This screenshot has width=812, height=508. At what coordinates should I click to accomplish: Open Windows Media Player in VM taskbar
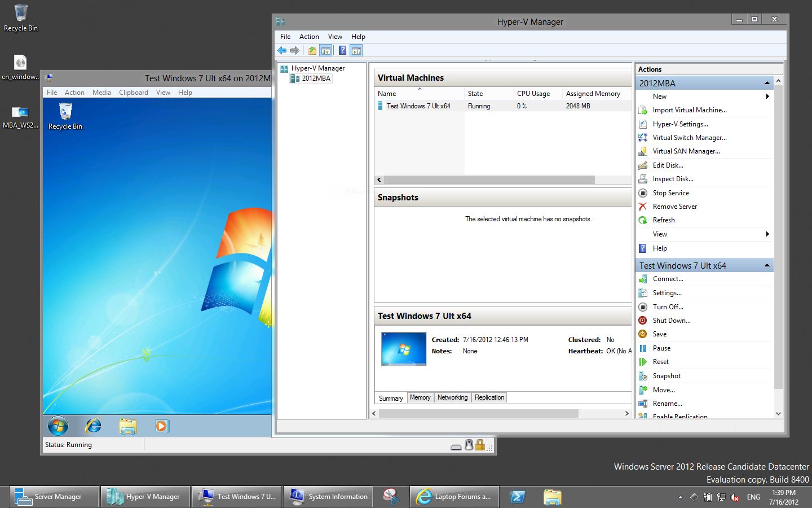tap(162, 426)
